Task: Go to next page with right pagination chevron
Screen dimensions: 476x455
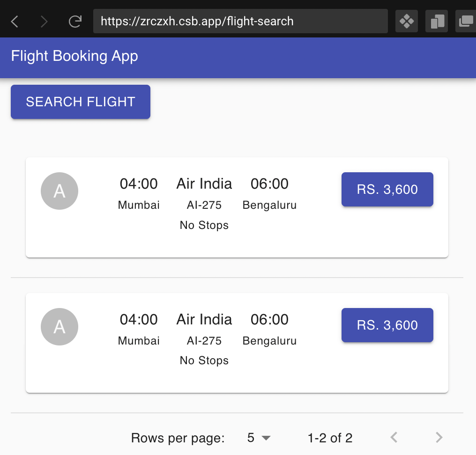Action: (x=439, y=437)
